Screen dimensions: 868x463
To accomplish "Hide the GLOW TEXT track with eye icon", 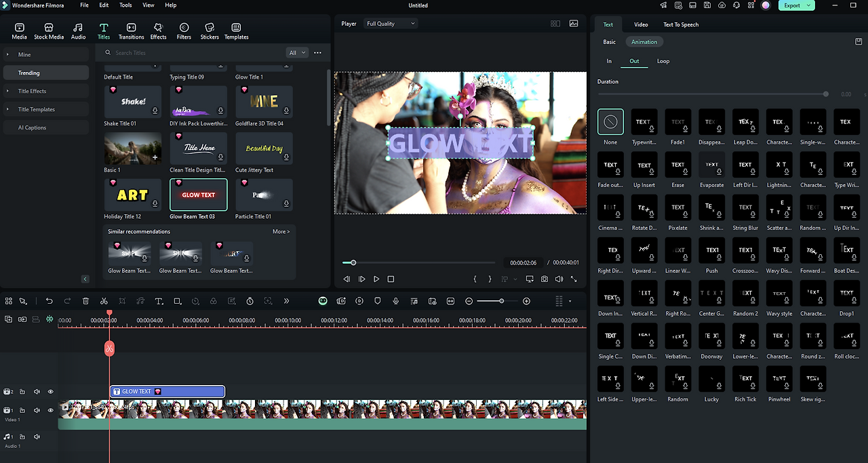I will click(50, 392).
